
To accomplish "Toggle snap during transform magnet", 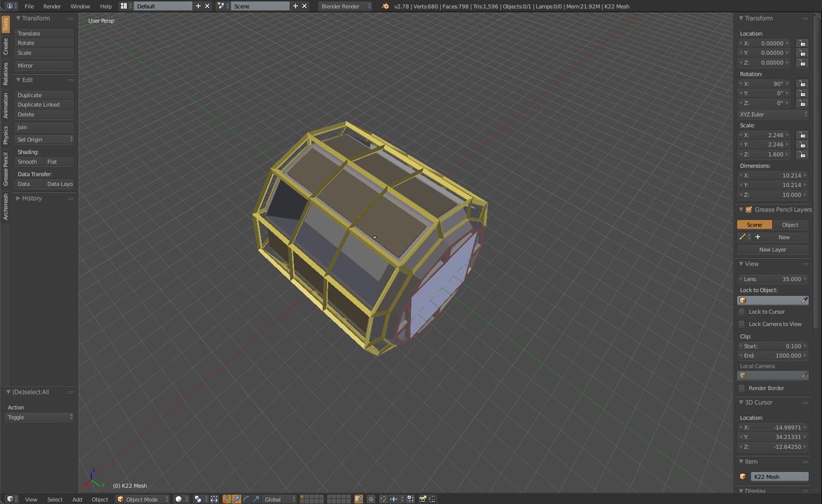I will click(x=383, y=499).
